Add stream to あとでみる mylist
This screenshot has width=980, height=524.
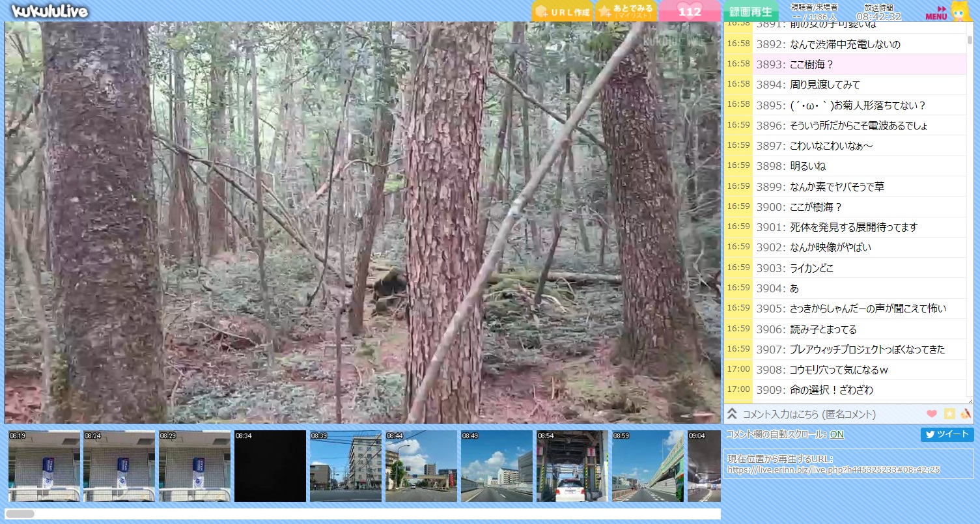(x=626, y=12)
